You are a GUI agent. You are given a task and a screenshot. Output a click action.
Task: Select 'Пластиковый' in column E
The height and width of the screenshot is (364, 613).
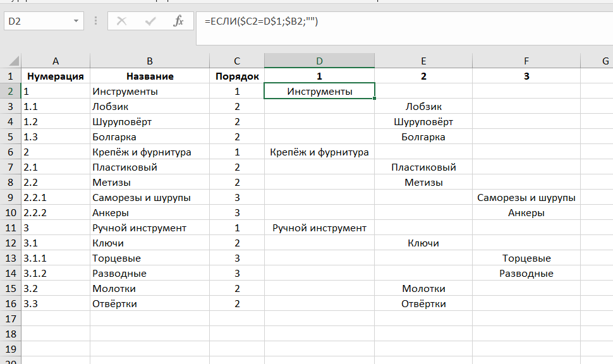coord(423,167)
